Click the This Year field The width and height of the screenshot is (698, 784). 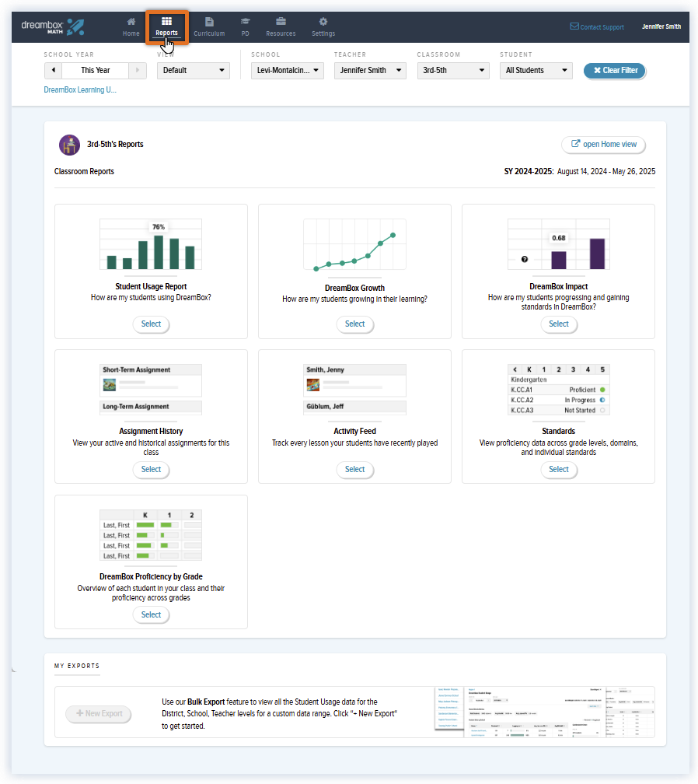(96, 71)
